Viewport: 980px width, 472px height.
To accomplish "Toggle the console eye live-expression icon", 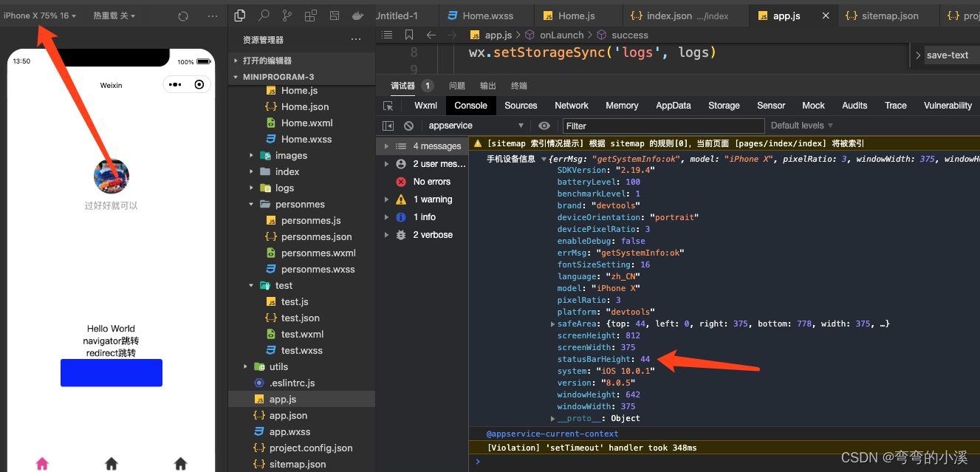I will click(x=544, y=126).
